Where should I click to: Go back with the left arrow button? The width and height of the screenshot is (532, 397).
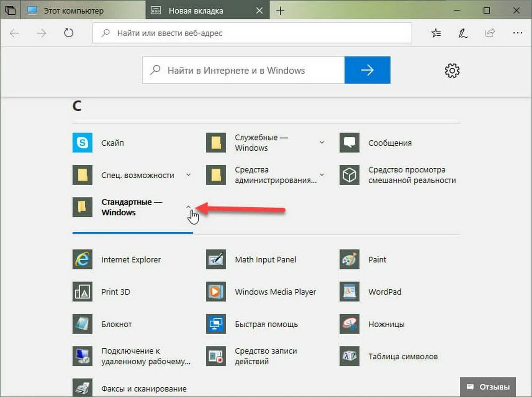coord(15,33)
